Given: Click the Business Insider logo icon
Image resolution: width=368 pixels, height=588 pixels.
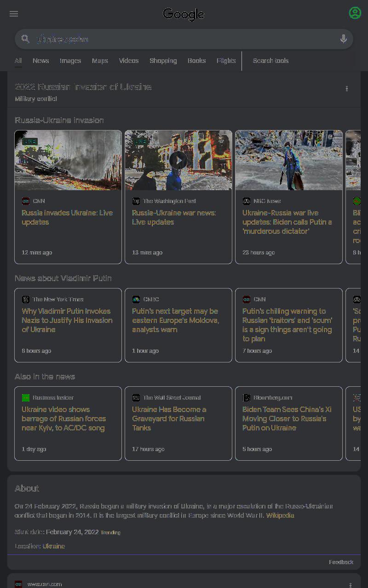Looking at the screenshot, I should (x=26, y=398).
